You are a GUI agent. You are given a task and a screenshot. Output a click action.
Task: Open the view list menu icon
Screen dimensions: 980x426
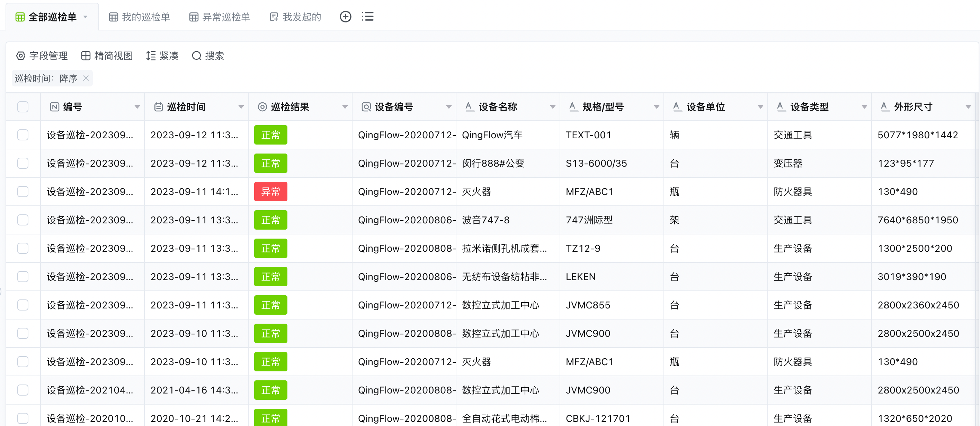tap(367, 17)
